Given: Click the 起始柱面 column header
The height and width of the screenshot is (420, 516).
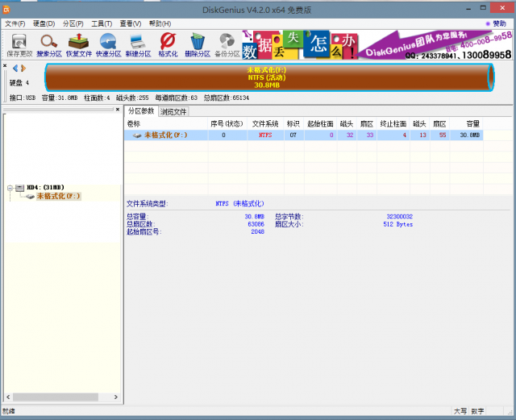Looking at the screenshot, I should tap(321, 124).
